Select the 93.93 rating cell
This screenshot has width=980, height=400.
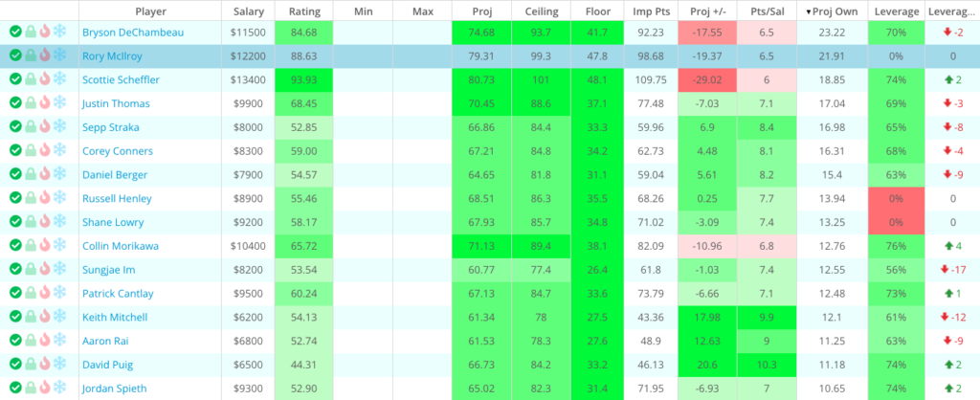(304, 79)
